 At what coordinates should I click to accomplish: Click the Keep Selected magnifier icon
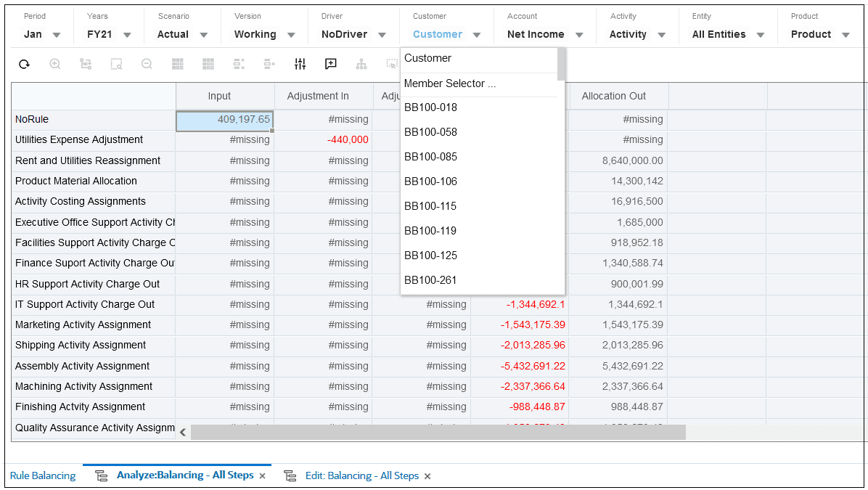pos(117,64)
